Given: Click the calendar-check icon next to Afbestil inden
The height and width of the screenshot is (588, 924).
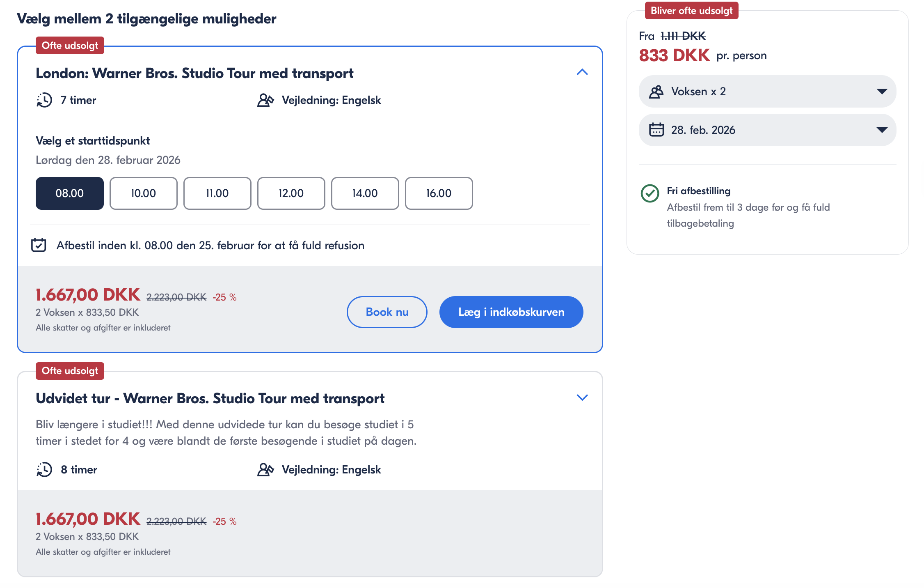Looking at the screenshot, I should [39, 245].
